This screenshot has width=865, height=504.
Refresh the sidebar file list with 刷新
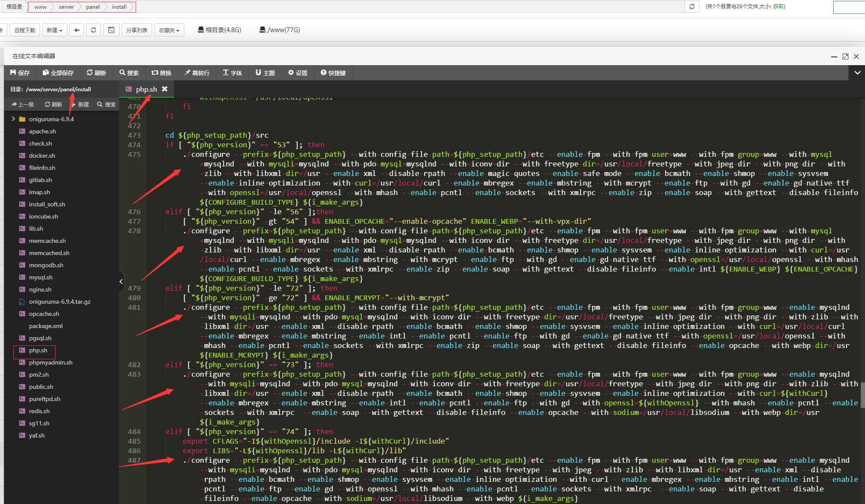(53, 104)
